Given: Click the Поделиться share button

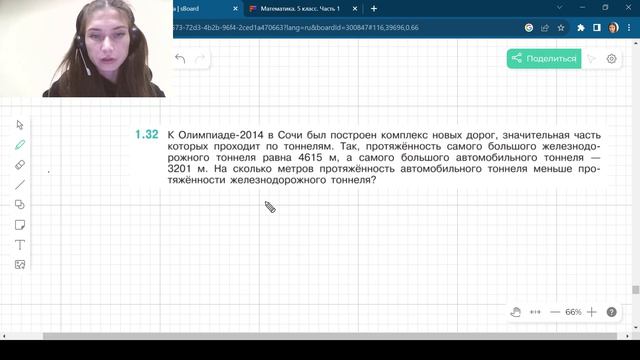Looking at the screenshot, I should click(x=544, y=59).
